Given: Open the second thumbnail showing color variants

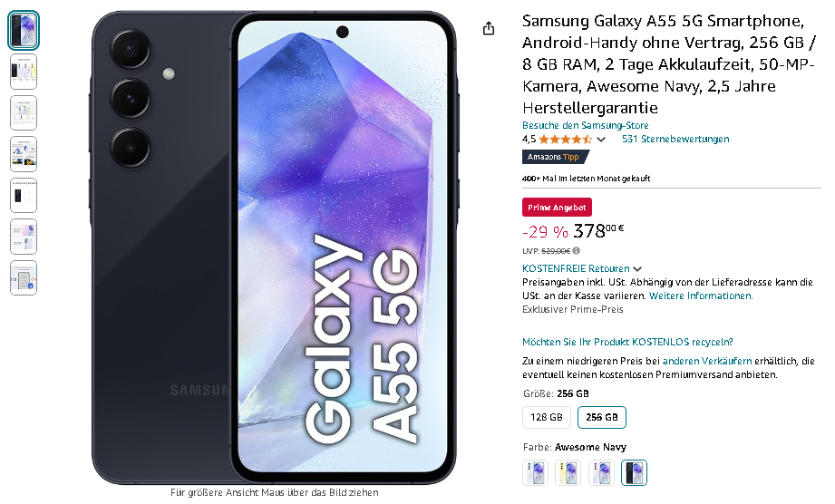Looking at the screenshot, I should click(24, 72).
